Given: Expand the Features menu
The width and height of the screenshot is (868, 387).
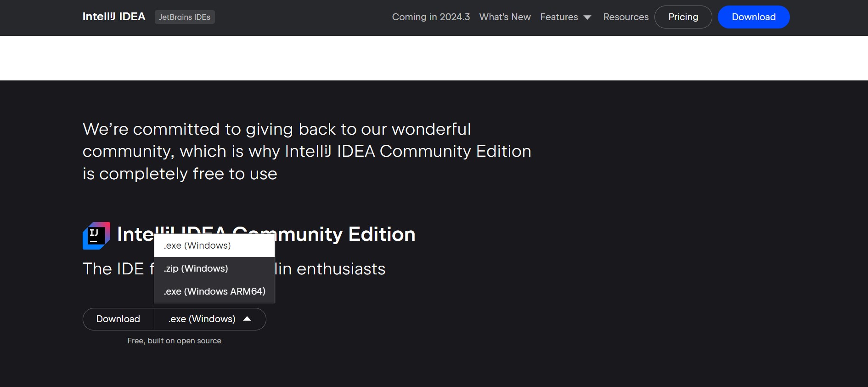Looking at the screenshot, I should pos(565,17).
